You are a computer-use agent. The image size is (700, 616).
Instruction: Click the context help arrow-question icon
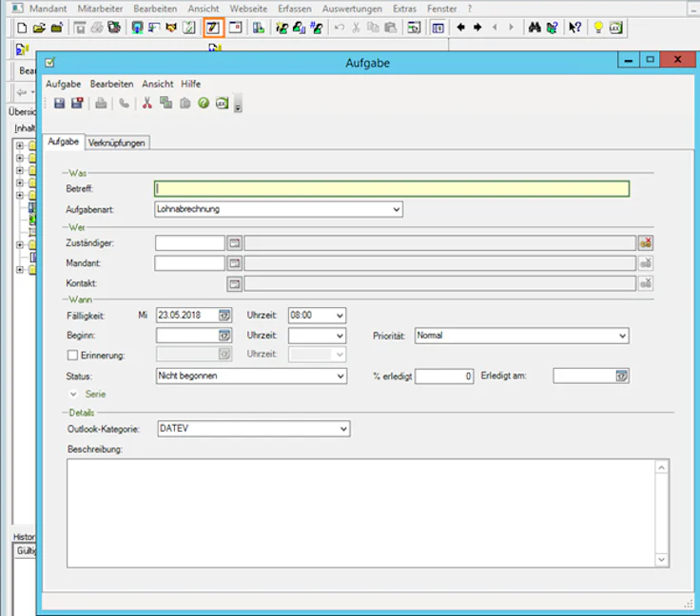pos(574,28)
